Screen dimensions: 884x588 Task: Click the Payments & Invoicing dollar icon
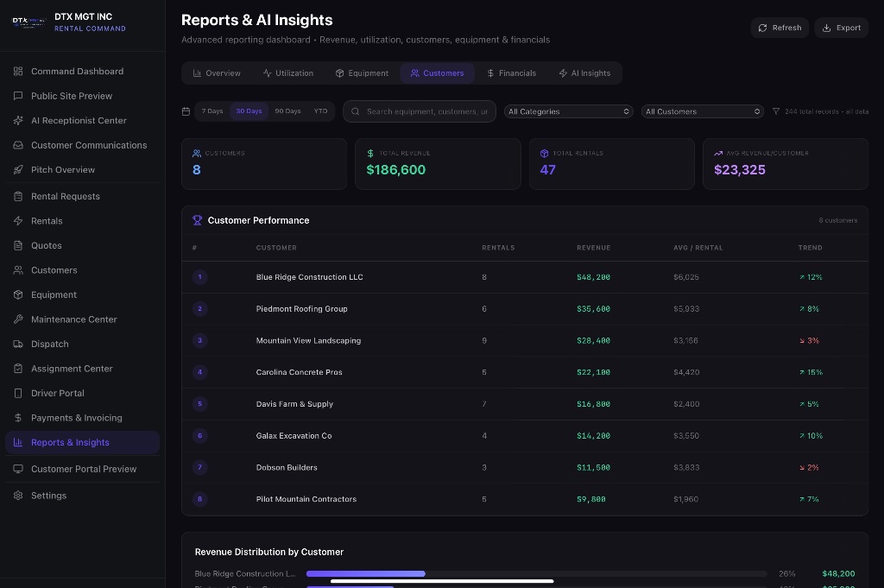[x=18, y=418]
